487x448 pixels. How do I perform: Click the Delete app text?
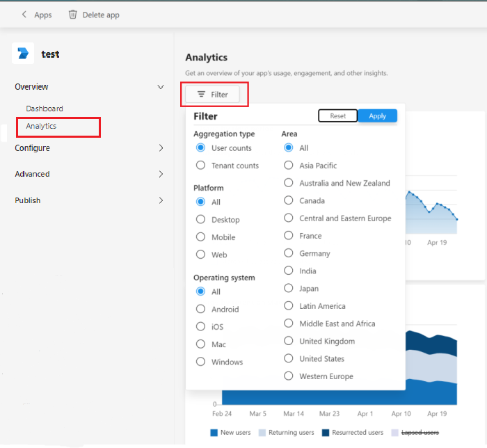(x=101, y=15)
